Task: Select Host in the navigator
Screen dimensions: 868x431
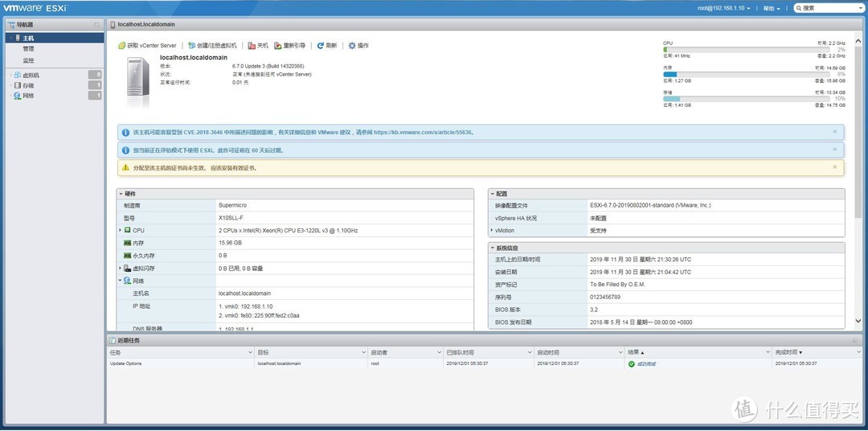Action: pyautogui.click(x=55, y=39)
